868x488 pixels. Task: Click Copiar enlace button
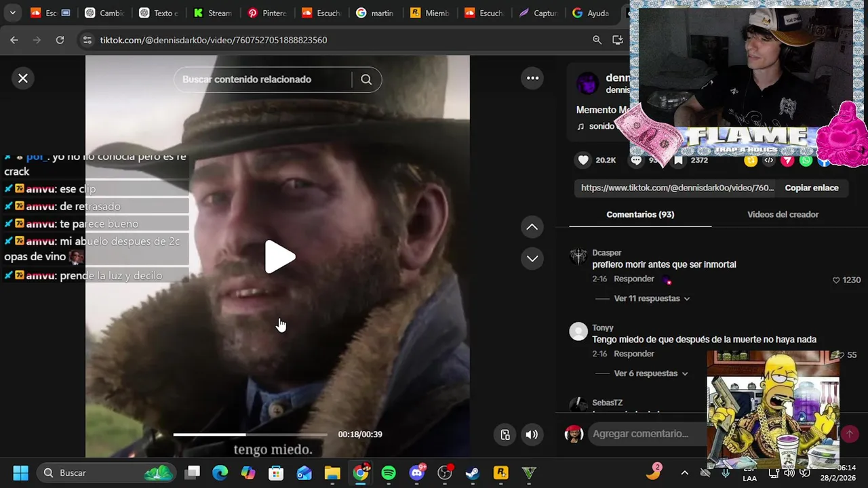coord(812,188)
